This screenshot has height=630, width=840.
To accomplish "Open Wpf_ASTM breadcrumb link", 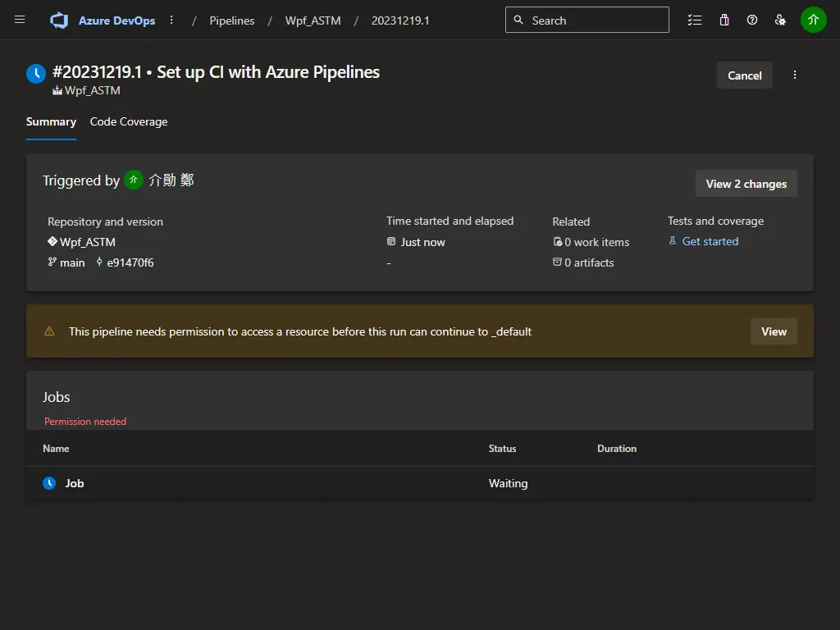I will pyautogui.click(x=313, y=21).
